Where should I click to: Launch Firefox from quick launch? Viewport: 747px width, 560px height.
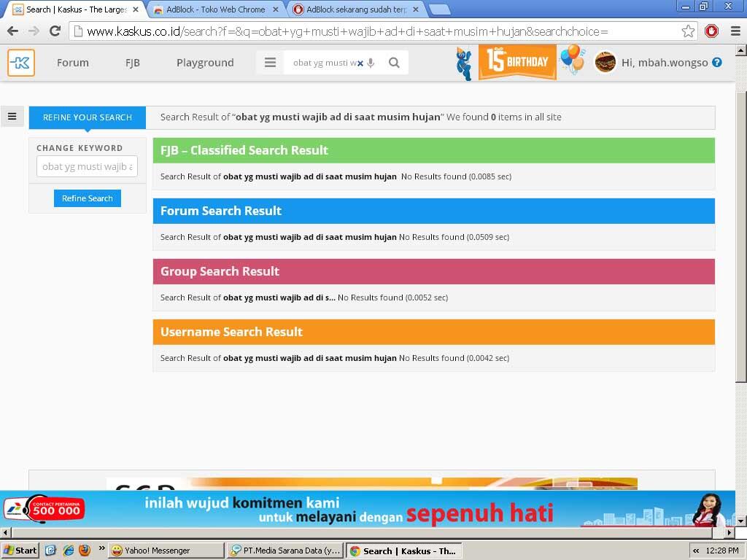(x=85, y=551)
